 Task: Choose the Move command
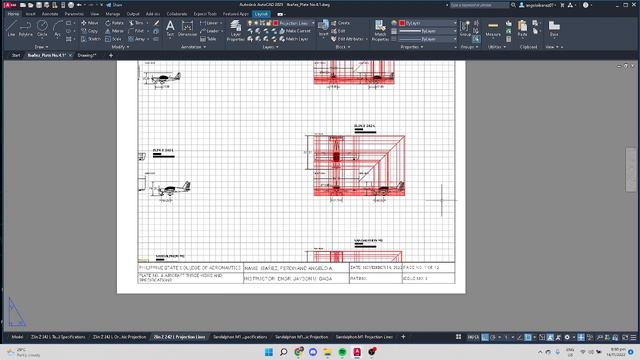point(89,23)
